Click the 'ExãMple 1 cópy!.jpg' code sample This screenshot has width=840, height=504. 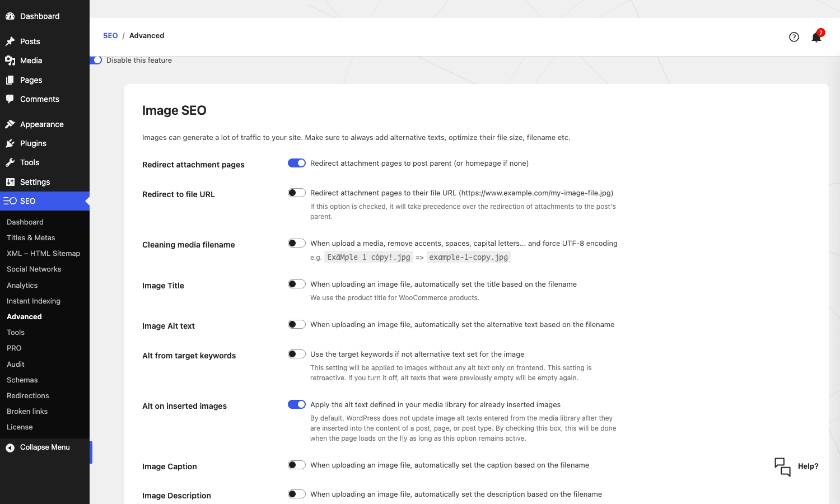pyautogui.click(x=368, y=257)
